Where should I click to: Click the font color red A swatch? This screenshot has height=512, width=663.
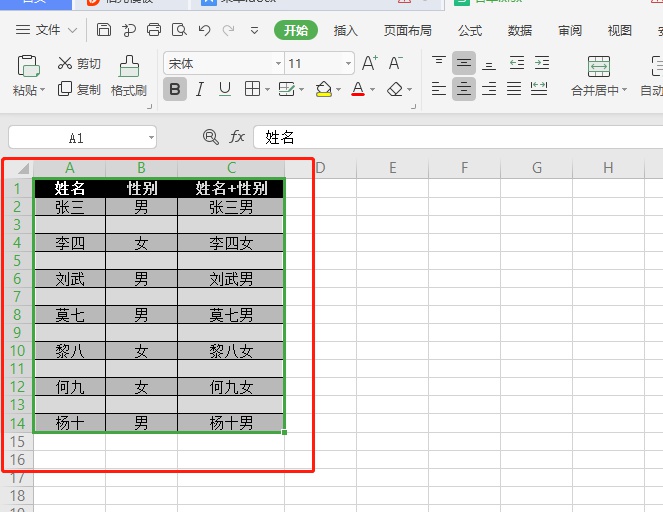(x=358, y=89)
